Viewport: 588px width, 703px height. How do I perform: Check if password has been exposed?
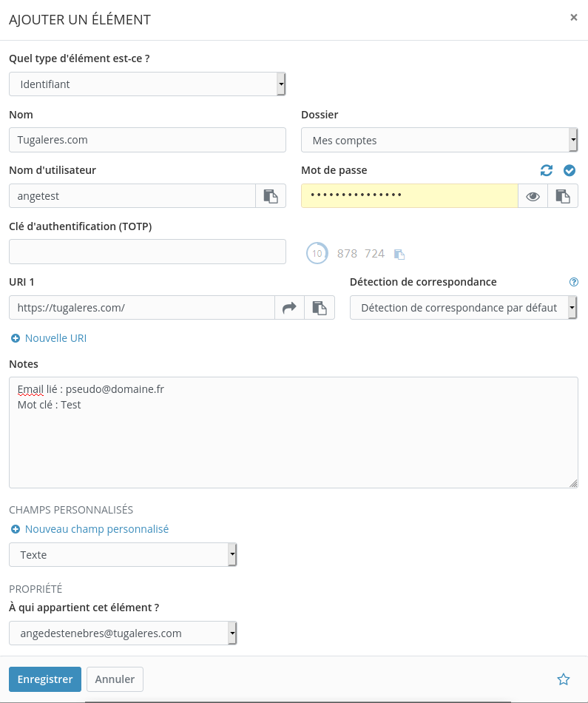tap(569, 171)
